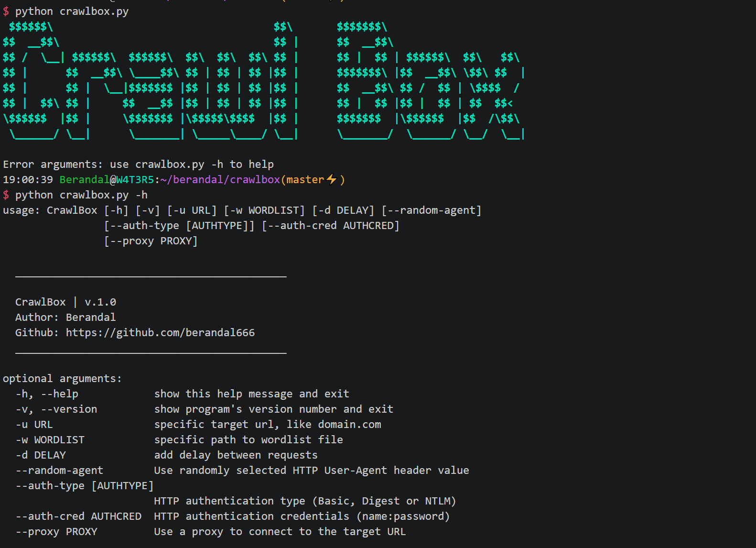Click 'specific target url, like domain.com'
The height and width of the screenshot is (548, 756).
pyautogui.click(x=268, y=425)
